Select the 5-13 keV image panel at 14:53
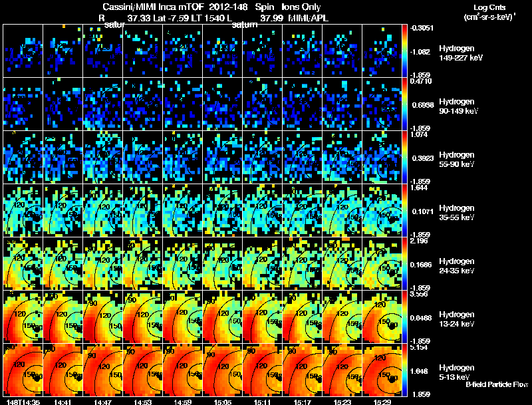 point(142,370)
